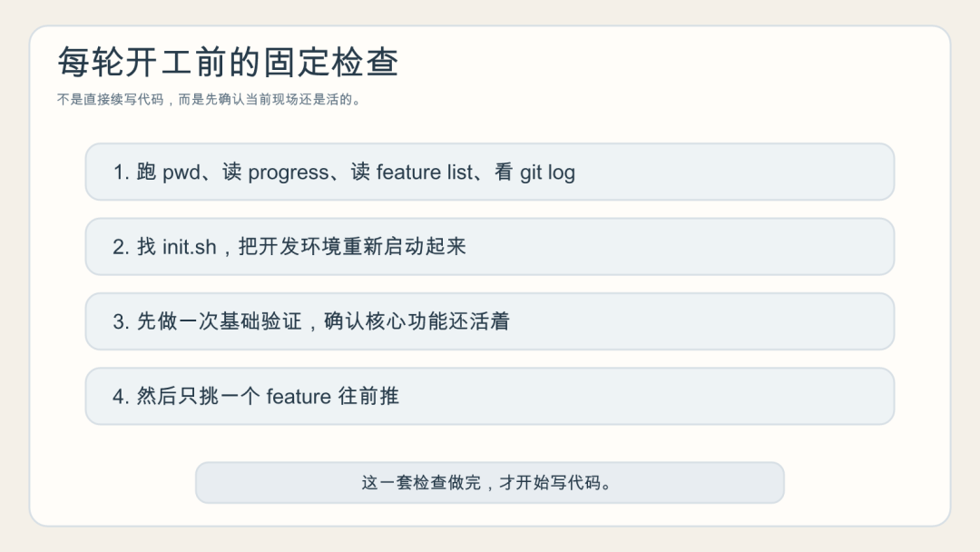The image size is (980, 552).
Task: Click the number 3. before 先做一次基础验证
Action: pyautogui.click(x=122, y=321)
